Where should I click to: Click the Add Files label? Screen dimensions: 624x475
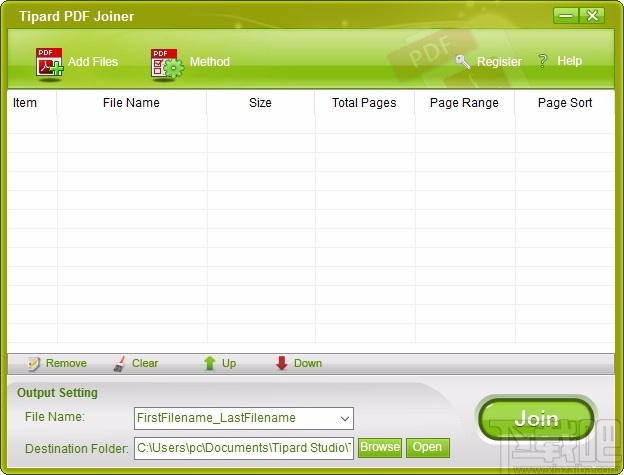[x=93, y=62]
